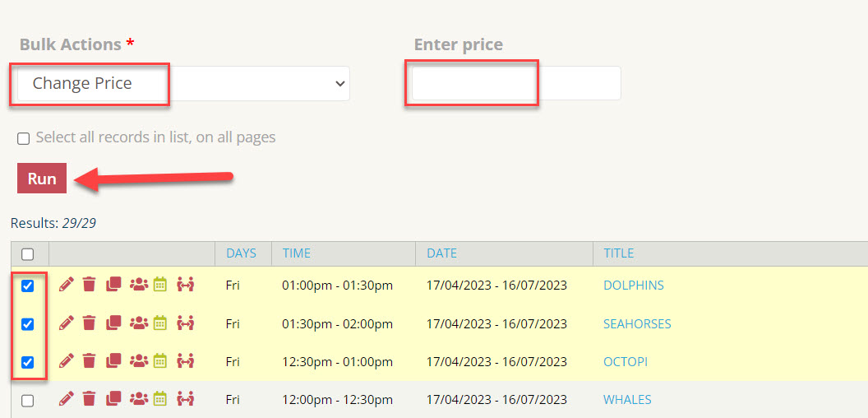Click the trash icon in OCTOPI row
Screen dimensions: 868x418
point(89,361)
